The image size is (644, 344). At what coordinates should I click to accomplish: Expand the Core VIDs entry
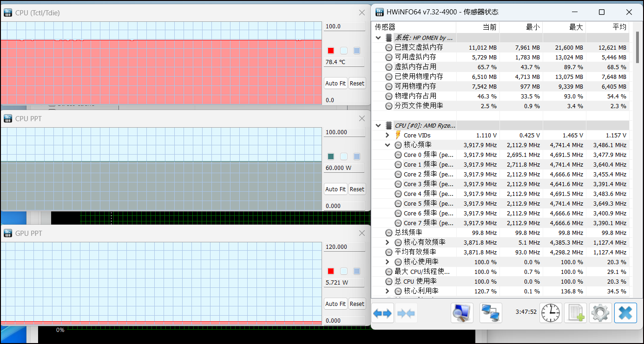click(388, 135)
